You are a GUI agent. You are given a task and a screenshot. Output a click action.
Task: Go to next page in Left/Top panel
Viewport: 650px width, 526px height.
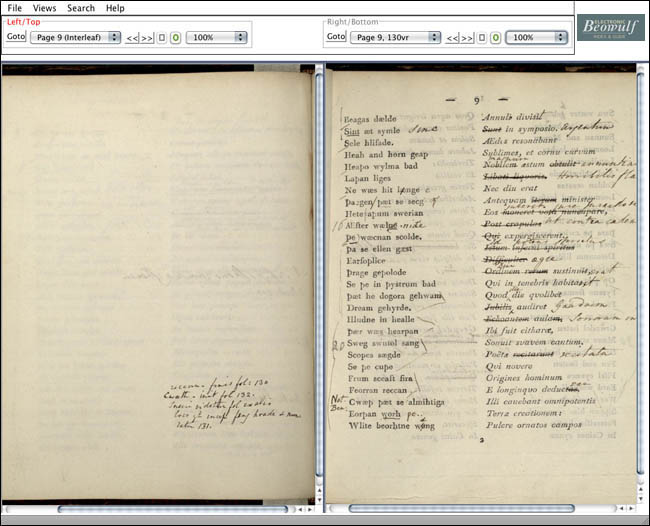point(147,38)
